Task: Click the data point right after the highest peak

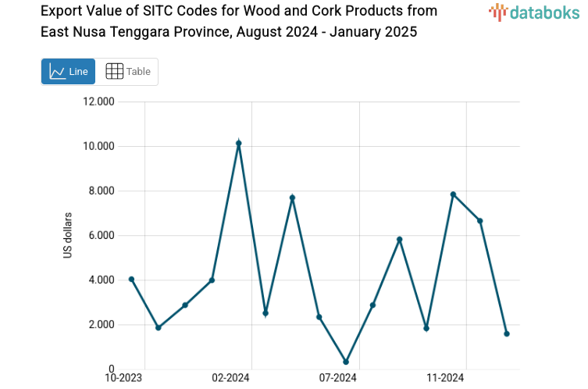Action: 265,313
